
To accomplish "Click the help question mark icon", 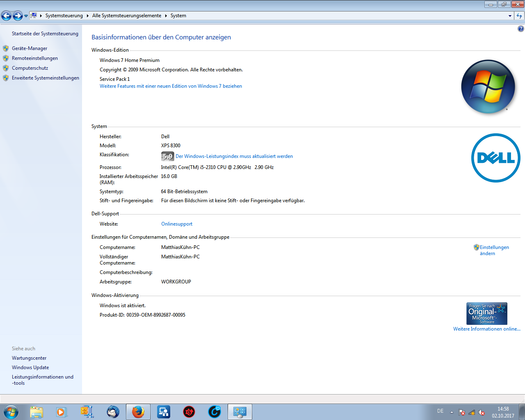I will [520, 29].
